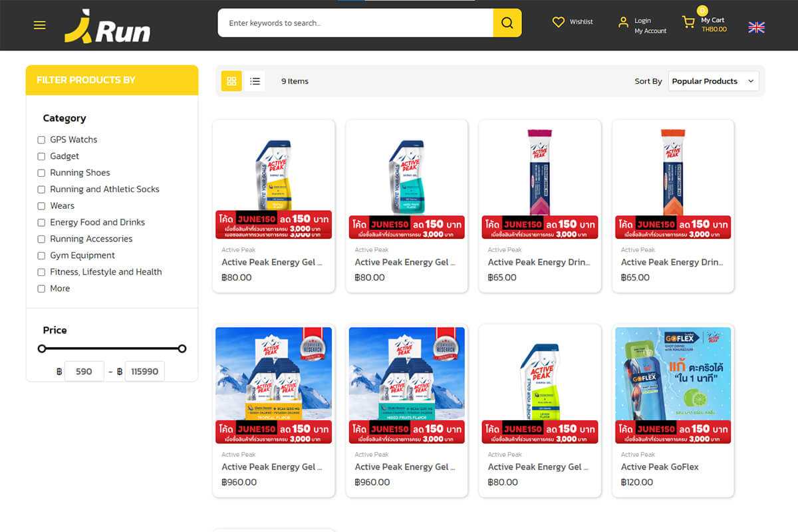Click the Sort By label
This screenshot has height=532, width=798.
pos(648,81)
